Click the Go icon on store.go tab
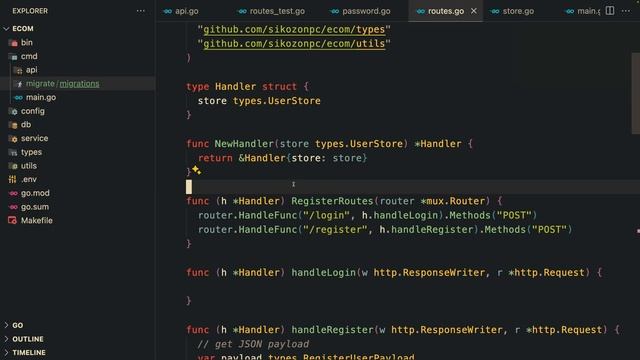Image resolution: width=640 pixels, height=360 pixels. click(x=495, y=11)
